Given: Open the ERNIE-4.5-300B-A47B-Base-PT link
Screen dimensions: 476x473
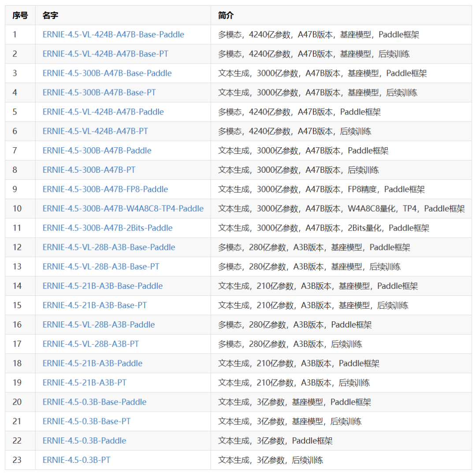Looking at the screenshot, I should pos(99,93).
